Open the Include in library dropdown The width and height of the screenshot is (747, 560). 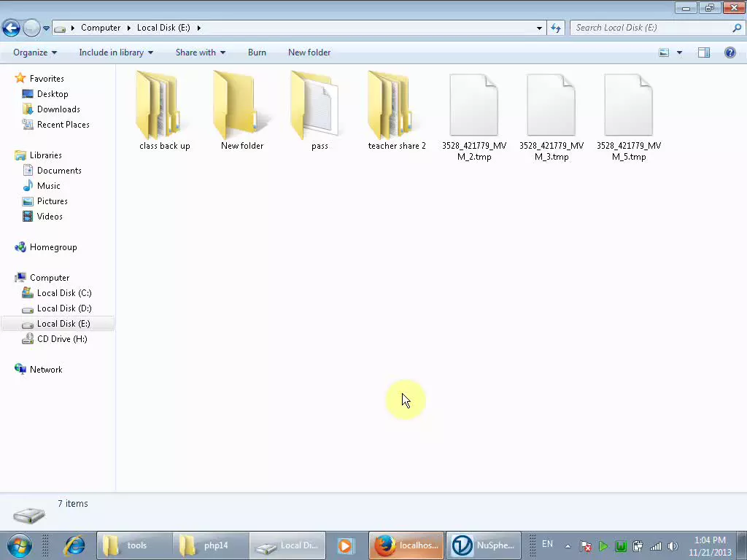click(x=115, y=52)
